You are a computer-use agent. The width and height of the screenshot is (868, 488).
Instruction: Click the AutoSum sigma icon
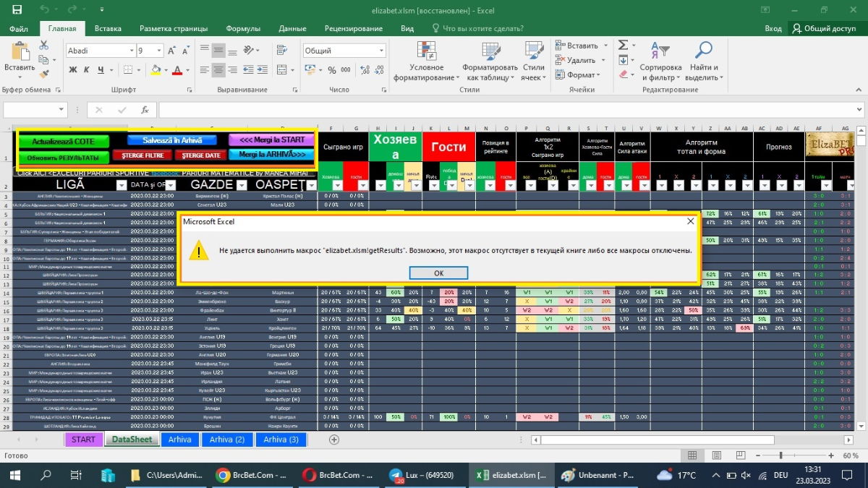[623, 45]
